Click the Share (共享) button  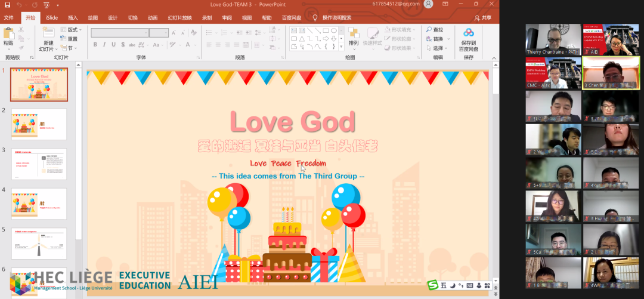coord(483,18)
